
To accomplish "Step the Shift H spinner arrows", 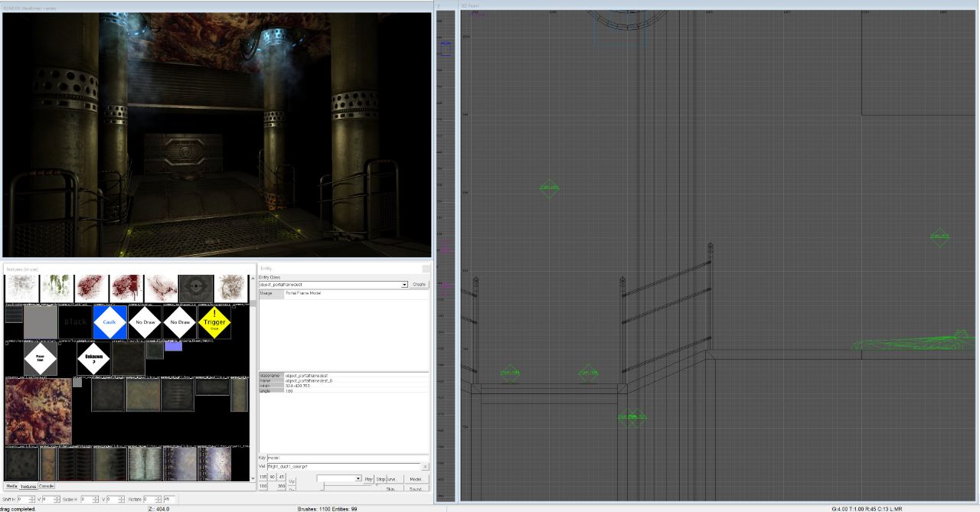I will click(x=33, y=499).
